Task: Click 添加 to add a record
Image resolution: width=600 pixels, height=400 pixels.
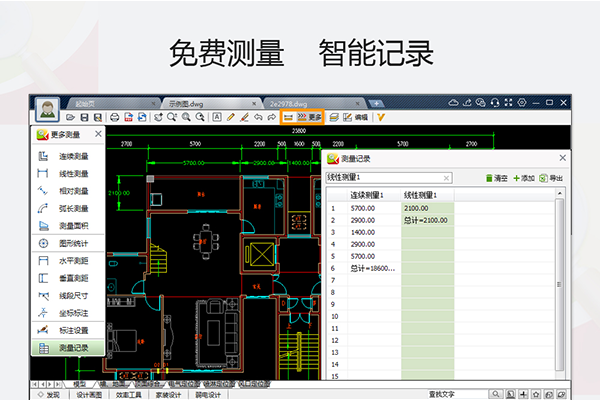Action: pyautogui.click(x=523, y=178)
